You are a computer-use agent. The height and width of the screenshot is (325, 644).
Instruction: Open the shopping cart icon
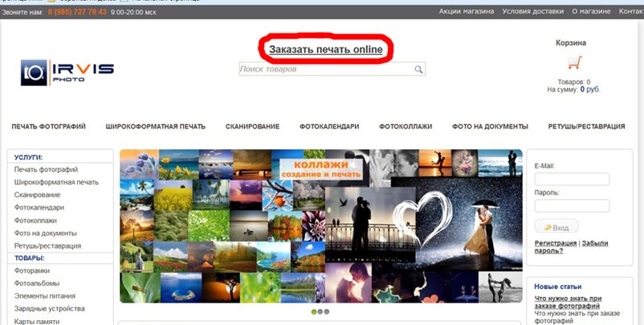point(575,63)
